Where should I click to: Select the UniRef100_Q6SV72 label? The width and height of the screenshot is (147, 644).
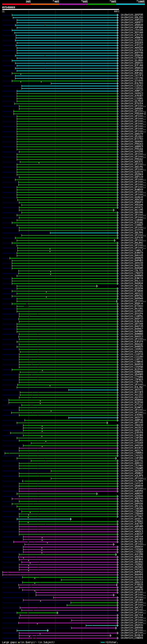pyautogui.click(x=132, y=390)
